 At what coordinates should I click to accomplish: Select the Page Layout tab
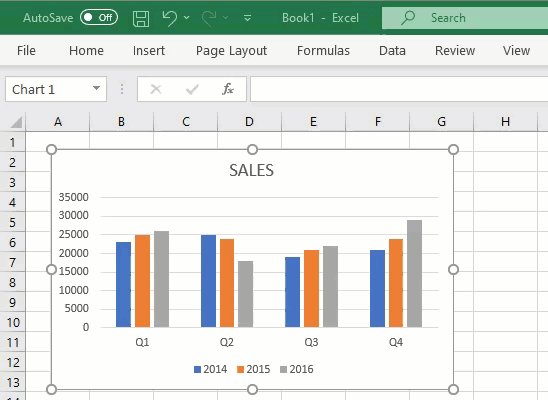(x=231, y=51)
